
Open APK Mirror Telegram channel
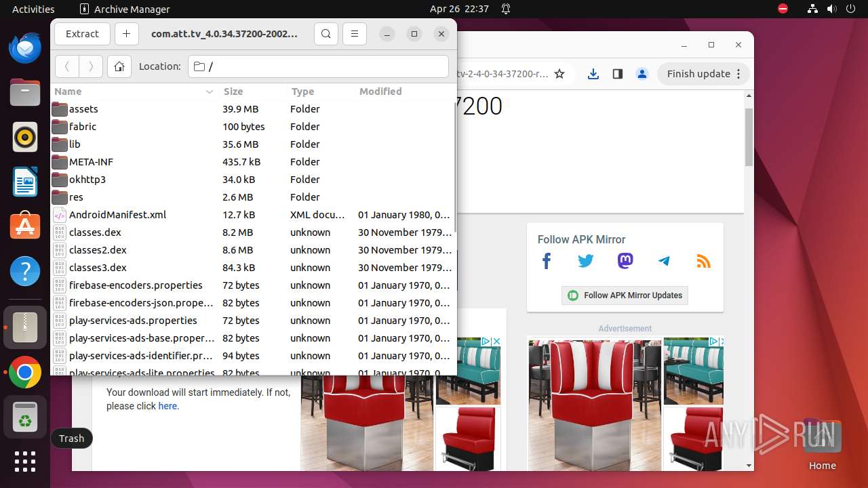[x=665, y=261]
